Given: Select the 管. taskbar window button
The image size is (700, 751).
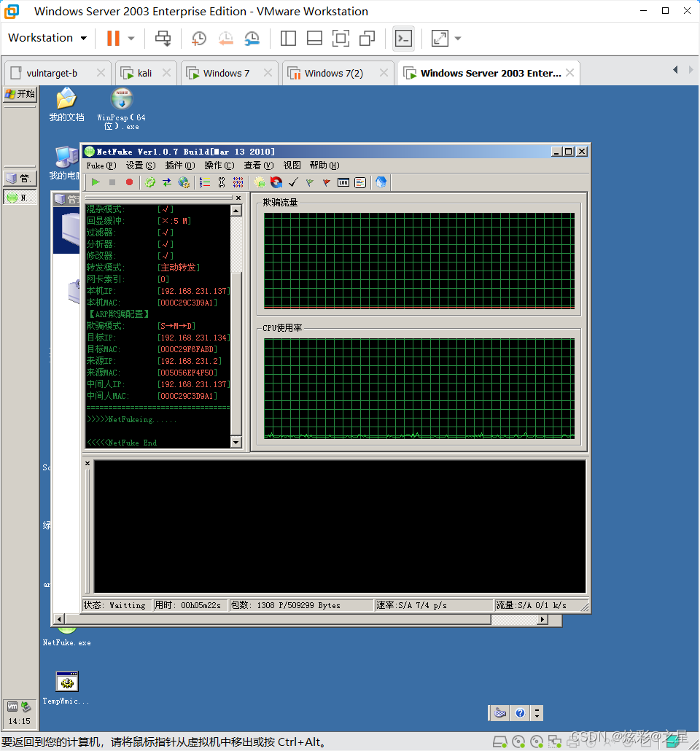Looking at the screenshot, I should pos(20,179).
